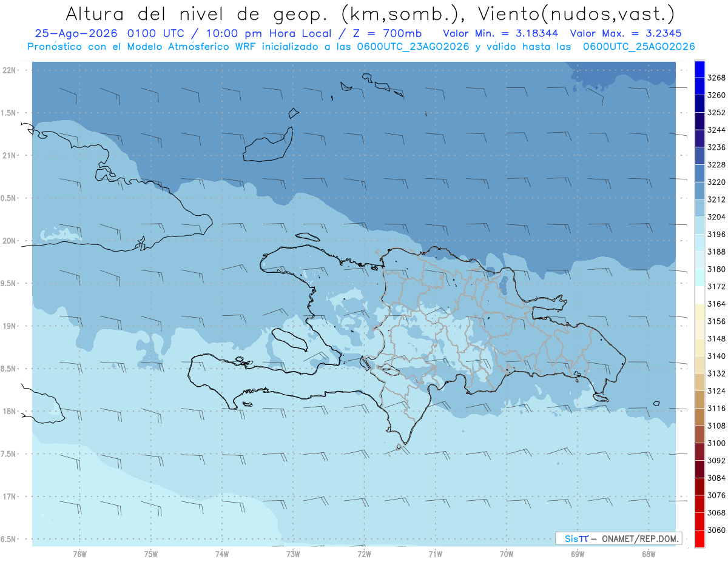Click the '8.5N' latitude label
This screenshot has height=562, width=728.
(x=8, y=369)
